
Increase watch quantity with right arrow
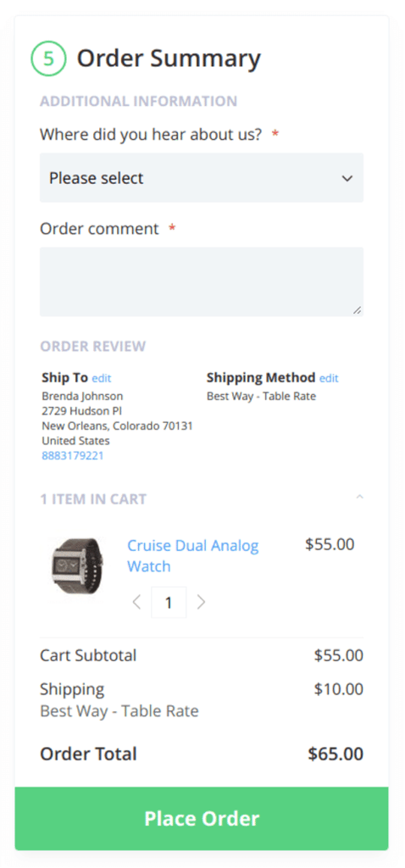(x=201, y=603)
